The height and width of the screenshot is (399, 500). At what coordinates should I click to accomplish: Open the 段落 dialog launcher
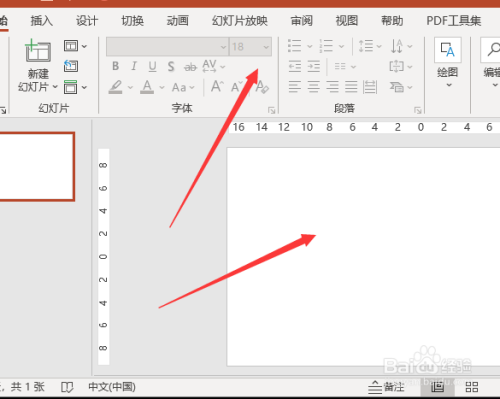click(x=418, y=110)
